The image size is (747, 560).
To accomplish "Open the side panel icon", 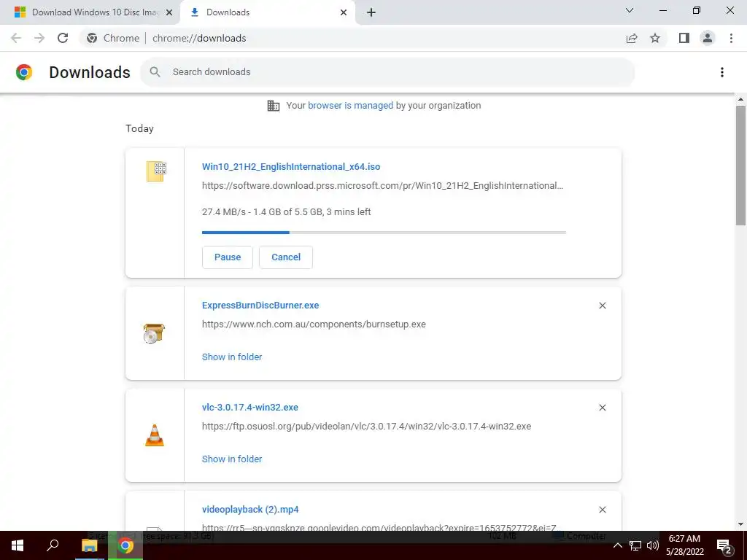I will (x=684, y=38).
